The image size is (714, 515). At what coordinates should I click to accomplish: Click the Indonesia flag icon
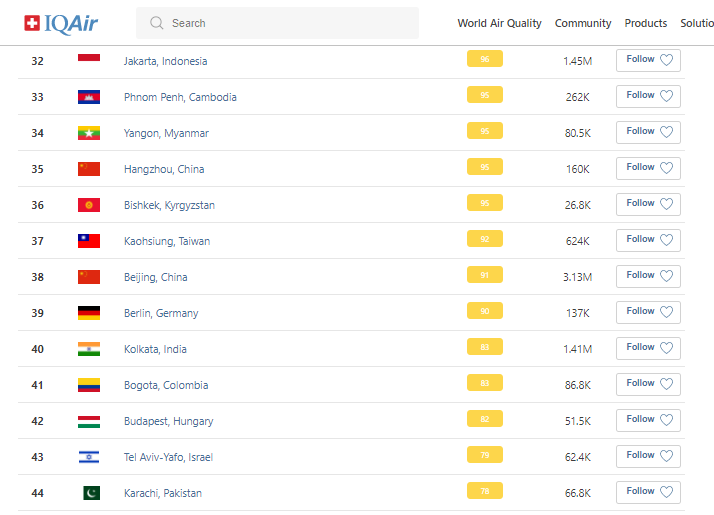89,61
